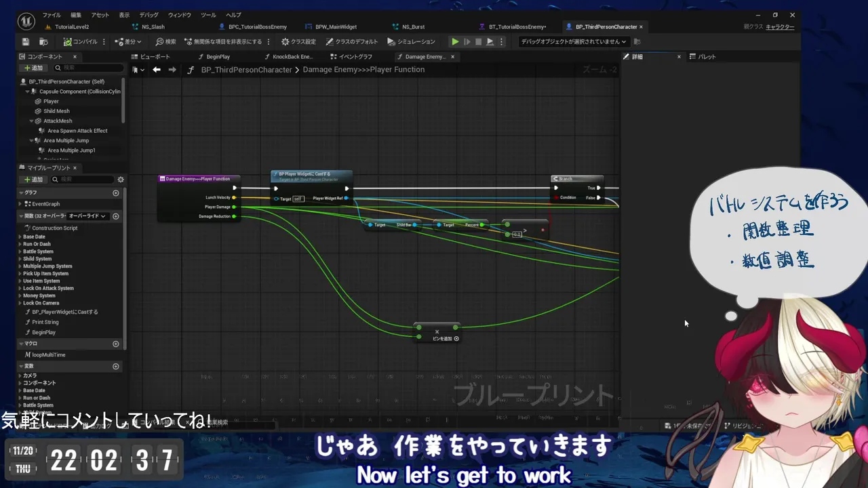Click the graph navigate back arrow
Viewport: 868px width, 488px height.
pyautogui.click(x=157, y=69)
